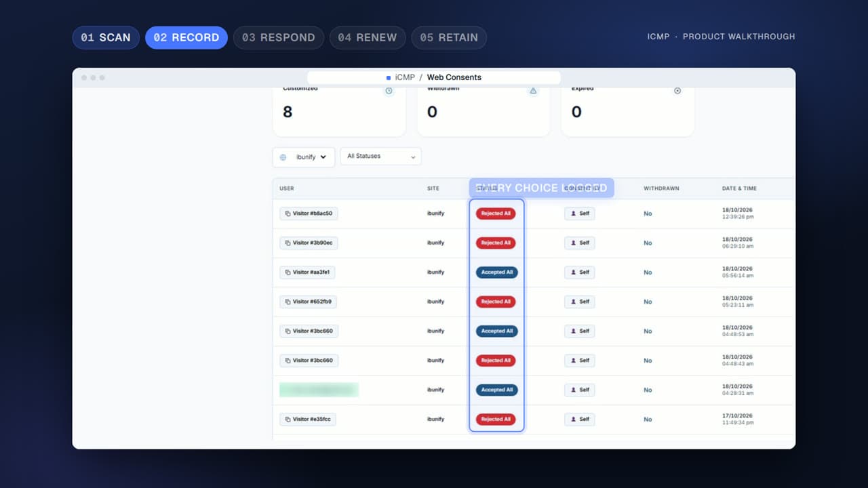The image size is (868, 488).
Task: Click the clock icon on the Customized card
Action: click(x=389, y=91)
